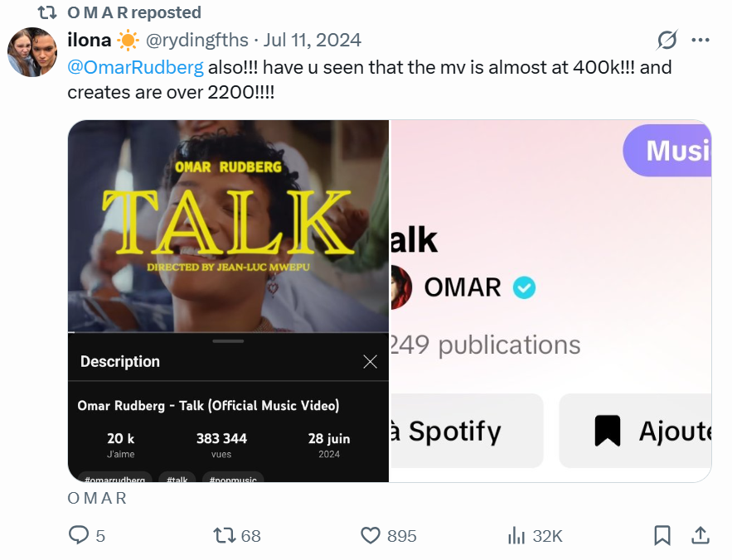The height and width of the screenshot is (560, 732).
Task: Click the 'O M A R reposted' label
Action: 134,12
